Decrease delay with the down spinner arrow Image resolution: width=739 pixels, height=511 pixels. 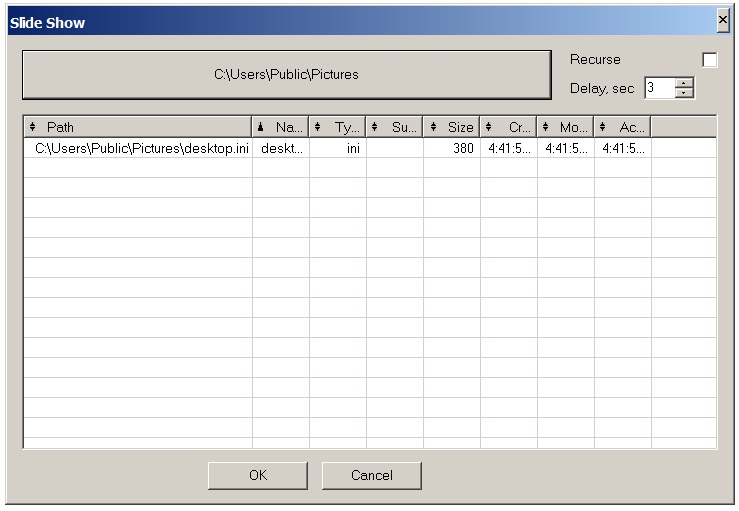point(684,93)
